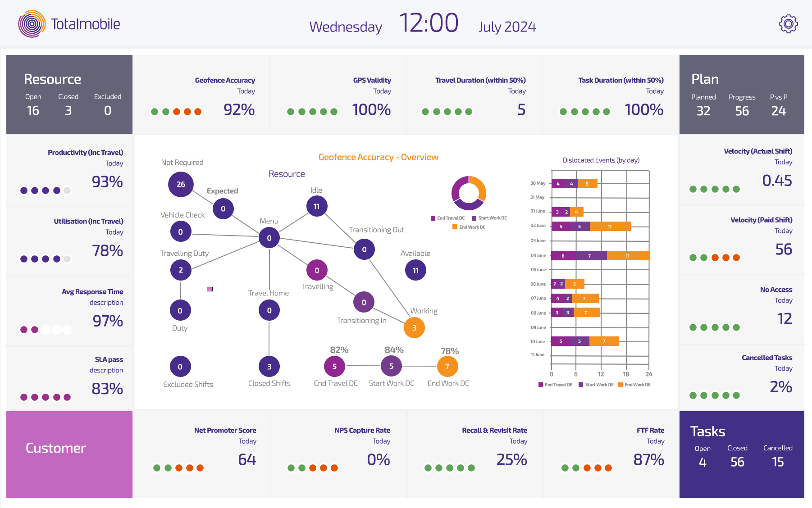Click the Available node circle

click(x=415, y=270)
